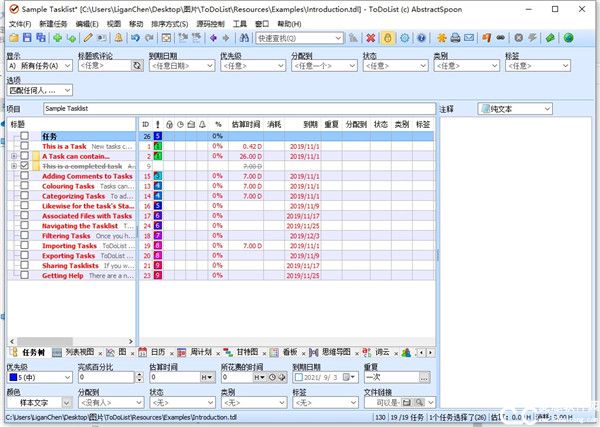Open the 纯文本 comment format dropdown
The height and width of the screenshot is (427, 600).
coord(514,108)
